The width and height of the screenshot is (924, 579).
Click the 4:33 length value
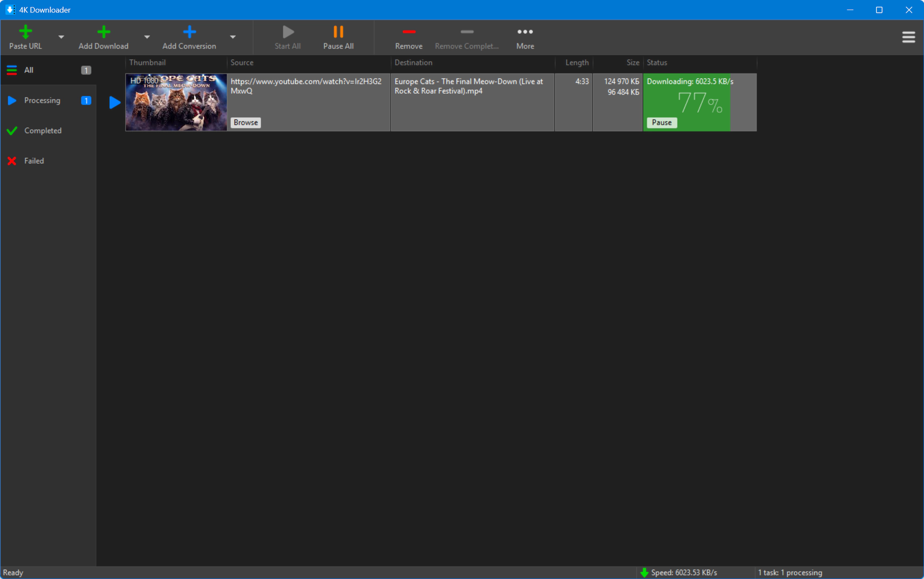click(582, 81)
